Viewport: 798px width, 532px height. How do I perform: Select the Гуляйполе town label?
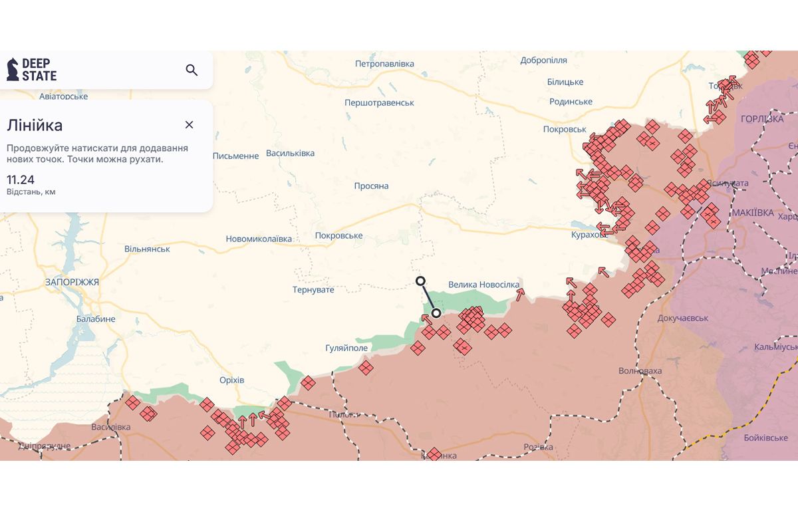pyautogui.click(x=346, y=348)
